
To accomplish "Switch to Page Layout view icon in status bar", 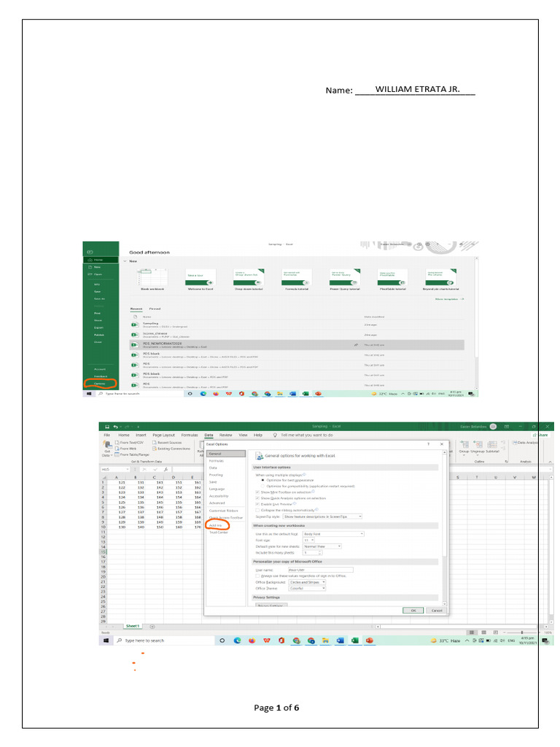I will click(484, 632).
